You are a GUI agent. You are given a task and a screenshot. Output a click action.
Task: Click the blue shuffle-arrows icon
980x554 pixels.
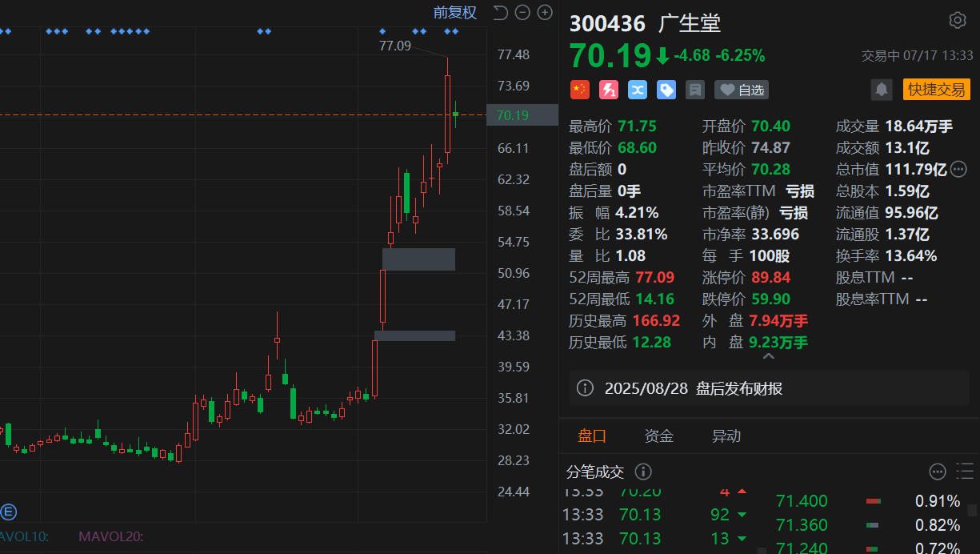(x=638, y=90)
